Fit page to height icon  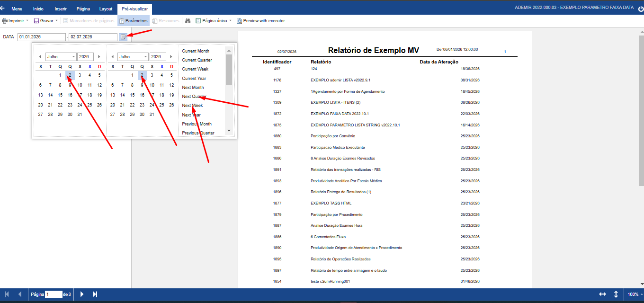click(616, 294)
